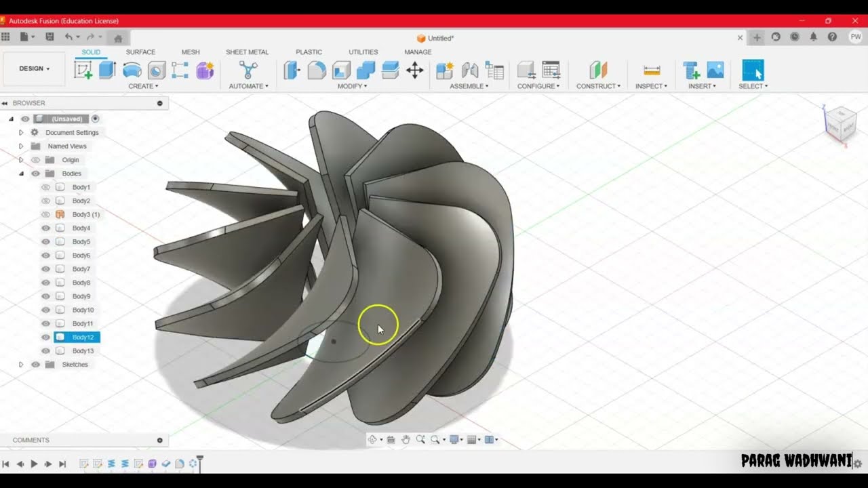Screen dimensions: 868x488
Task: Insert a McMaster-Carr component
Action: click(x=691, y=70)
